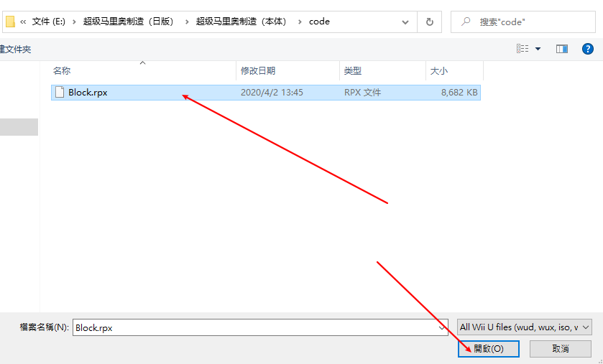The width and height of the screenshot is (603, 364).
Task: Click the search "code" input field
Action: (x=532, y=22)
